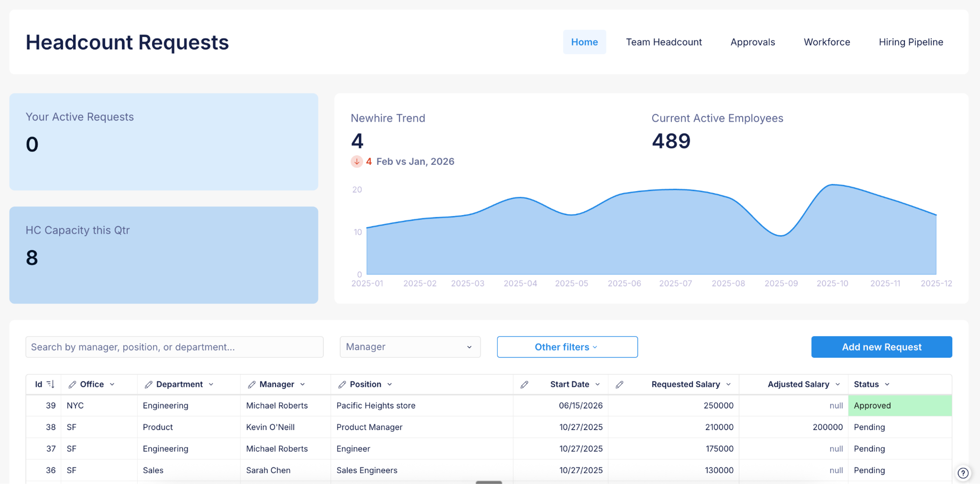Click the search by manager input field
Viewport: 980px width, 484px height.
click(x=174, y=347)
